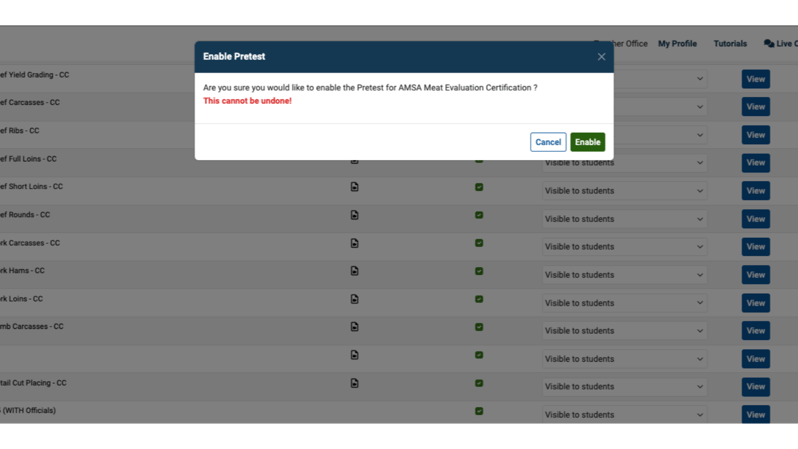Open document icon for Beef Short Loins - CC
This screenshot has width=798, height=449.
[355, 187]
